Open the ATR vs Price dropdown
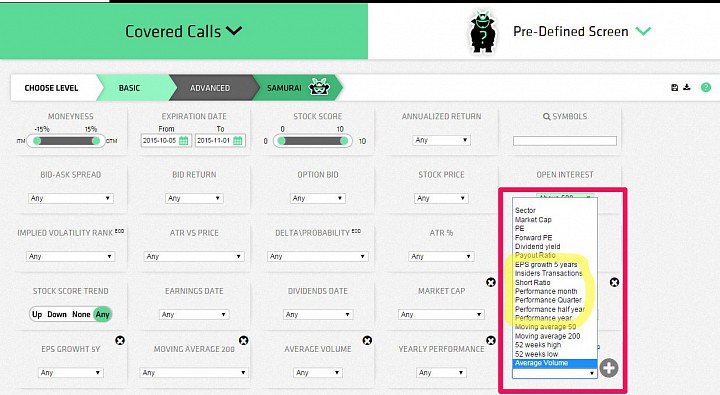The image size is (720, 395). 194,256
